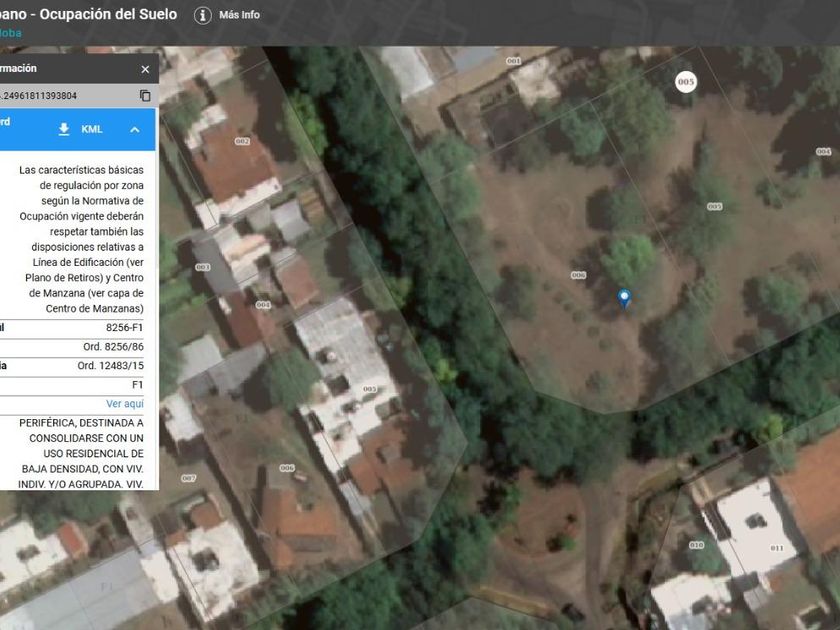Select the value 8256-F1
840x630 pixels.
pyautogui.click(x=124, y=328)
